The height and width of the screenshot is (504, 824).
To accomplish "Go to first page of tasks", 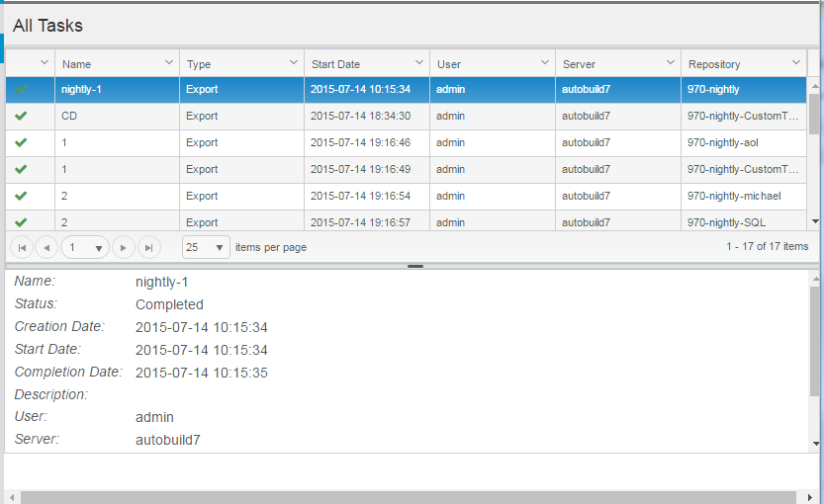I will coord(22,247).
